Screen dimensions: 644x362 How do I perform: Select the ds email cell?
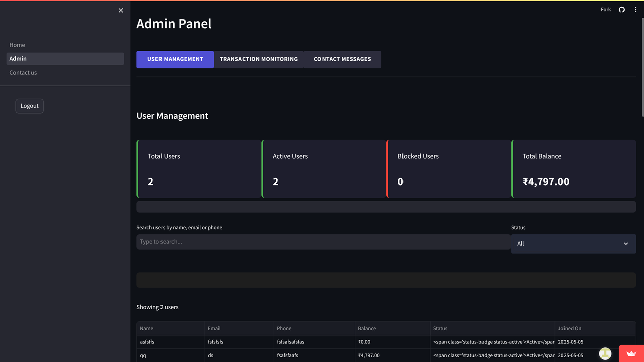[239, 355]
